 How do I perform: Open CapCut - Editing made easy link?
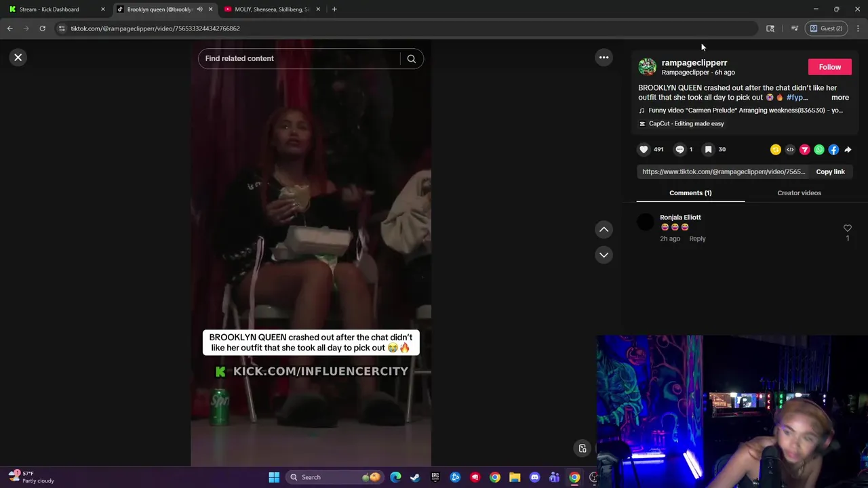(x=682, y=123)
